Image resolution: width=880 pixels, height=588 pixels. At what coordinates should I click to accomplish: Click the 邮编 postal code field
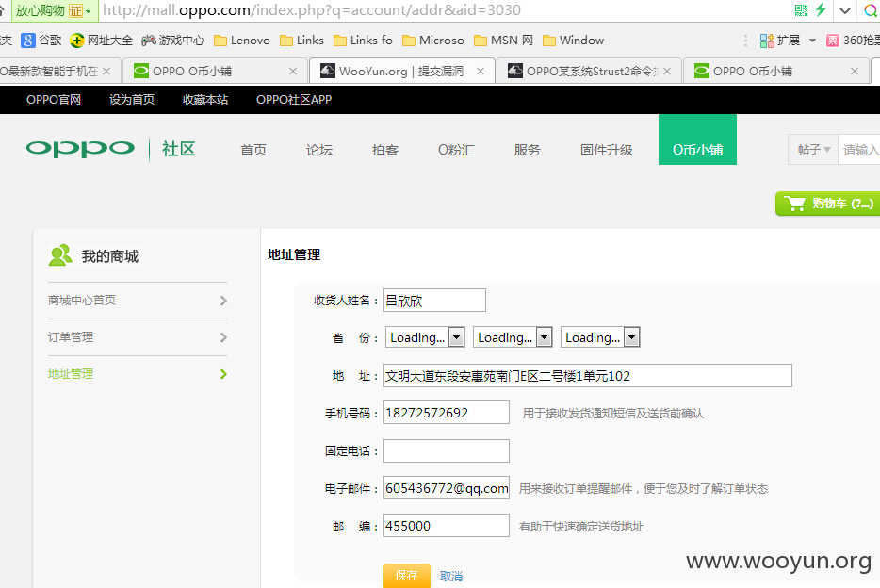click(x=447, y=525)
